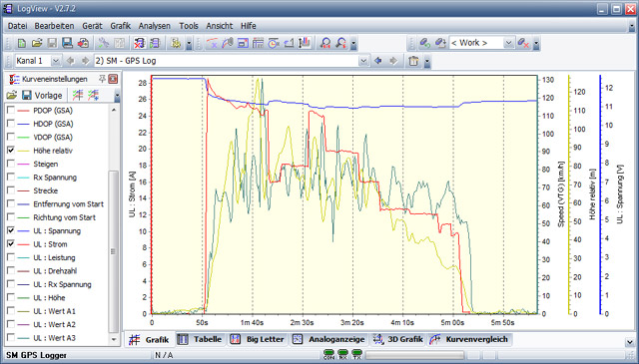Check the Steigen curve
The image size is (639, 364).
tap(11, 164)
